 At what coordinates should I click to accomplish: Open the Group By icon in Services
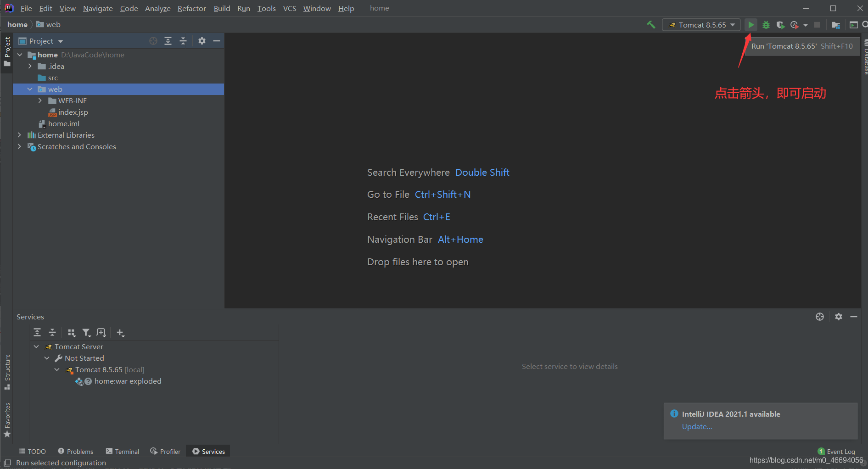72,333
